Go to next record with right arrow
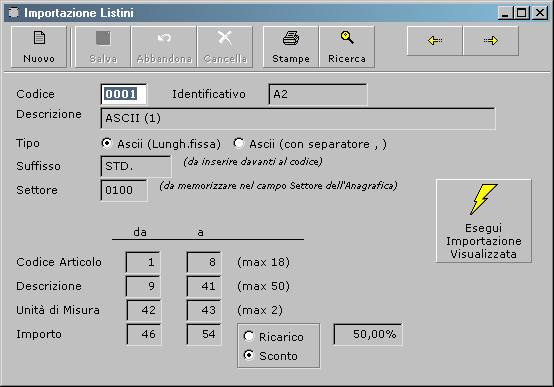Image resolution: width=554 pixels, height=387 pixels. [491, 41]
